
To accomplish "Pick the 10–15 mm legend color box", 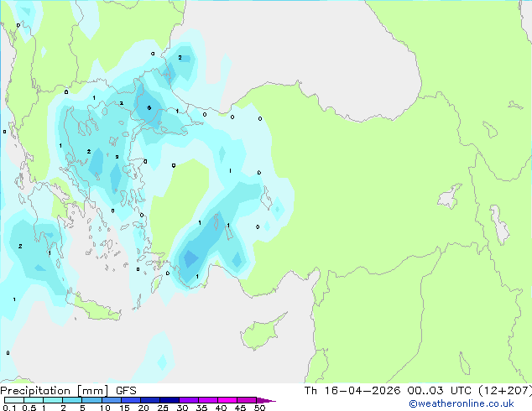I will tap(112, 400).
